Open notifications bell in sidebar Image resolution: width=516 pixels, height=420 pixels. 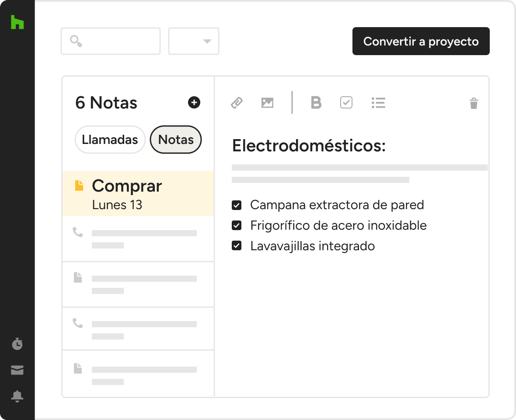click(17, 396)
